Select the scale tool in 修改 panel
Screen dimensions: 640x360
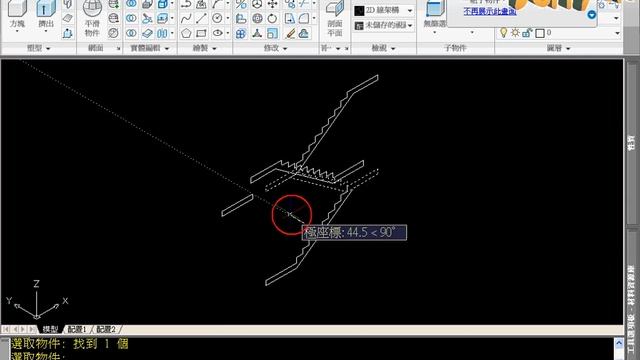(x=272, y=33)
